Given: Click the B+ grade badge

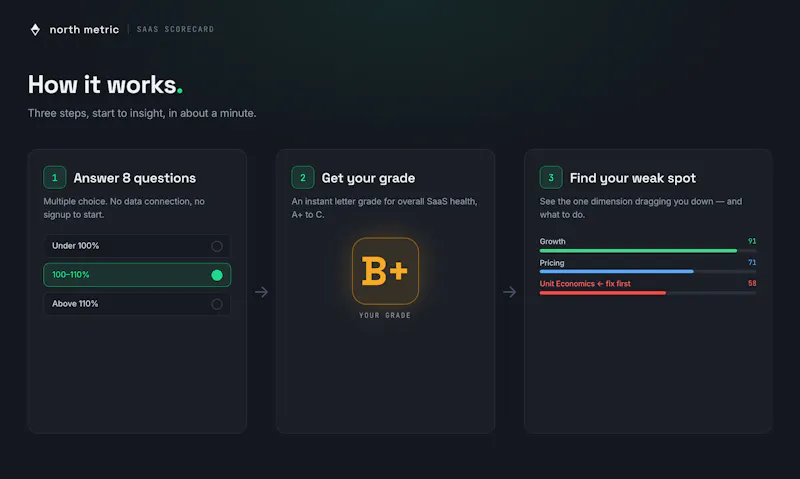Looking at the screenshot, I should [385, 271].
